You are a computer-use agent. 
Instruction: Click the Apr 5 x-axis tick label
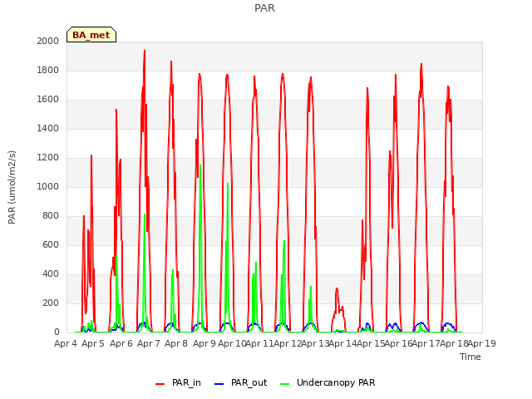(x=93, y=343)
